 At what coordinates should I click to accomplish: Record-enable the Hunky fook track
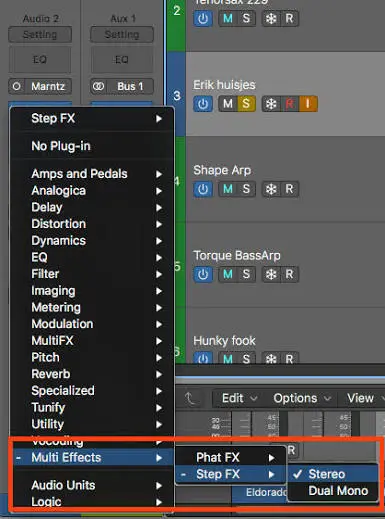coord(289,358)
